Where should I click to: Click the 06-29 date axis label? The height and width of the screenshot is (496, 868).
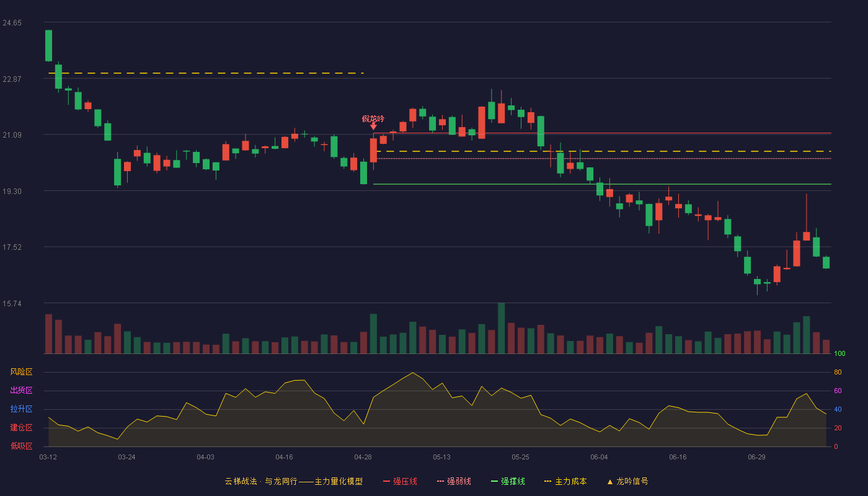(756, 457)
